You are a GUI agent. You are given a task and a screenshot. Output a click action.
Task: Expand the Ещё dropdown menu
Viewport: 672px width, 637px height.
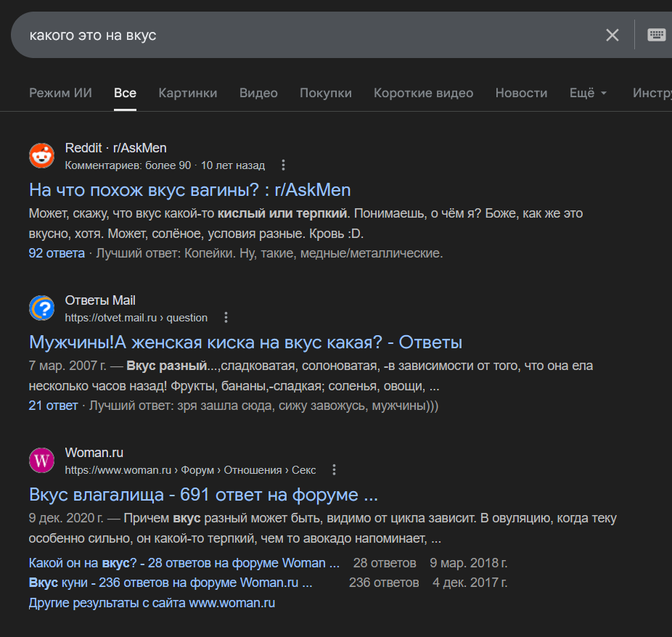[588, 93]
